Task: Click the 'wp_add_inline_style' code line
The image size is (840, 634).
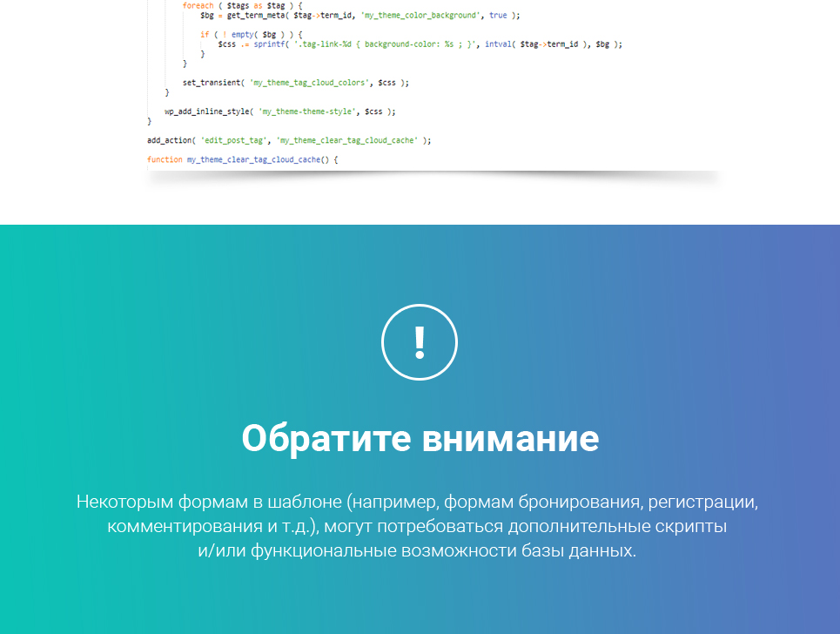Action: pyautogui.click(x=280, y=111)
